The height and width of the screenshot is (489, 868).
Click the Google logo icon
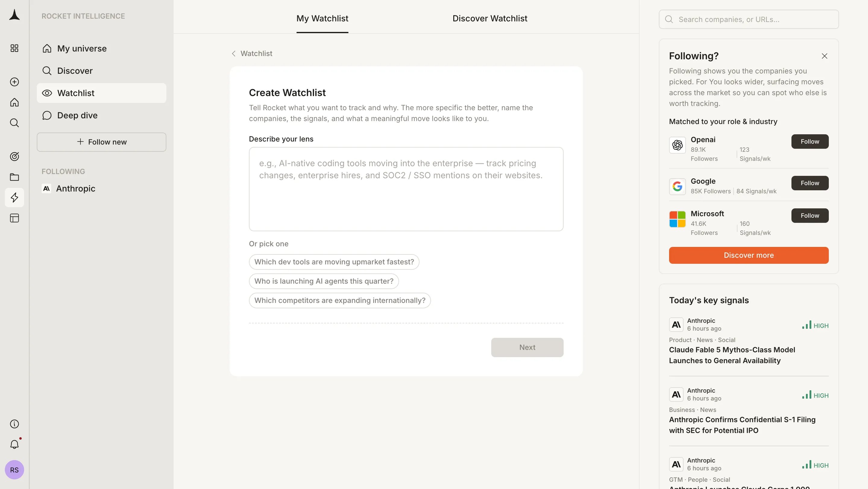click(x=677, y=186)
